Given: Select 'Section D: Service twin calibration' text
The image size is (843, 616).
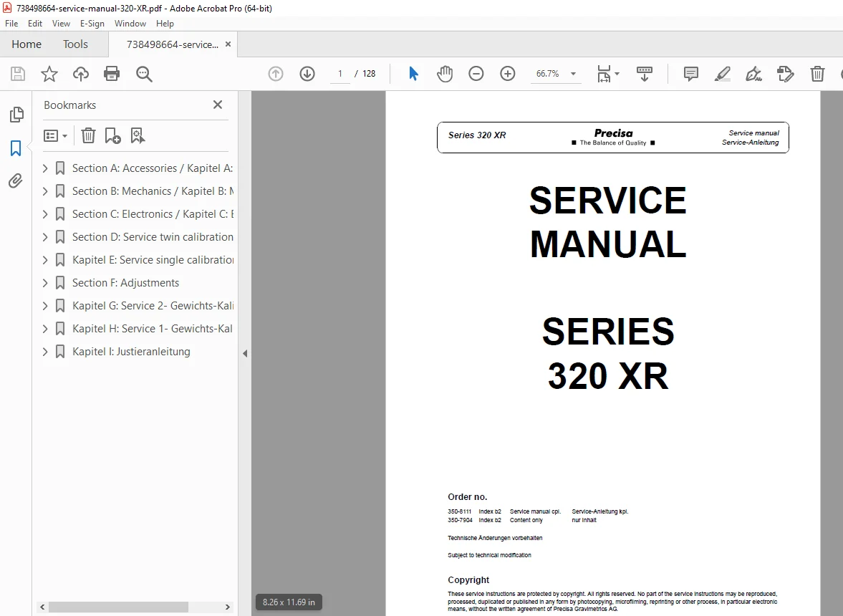Looking at the screenshot, I should click(153, 237).
